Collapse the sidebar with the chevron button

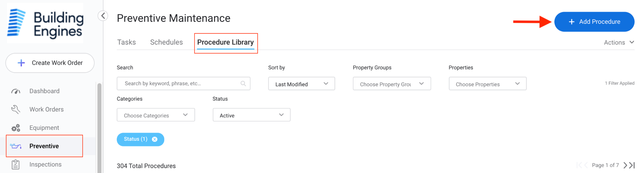click(103, 16)
